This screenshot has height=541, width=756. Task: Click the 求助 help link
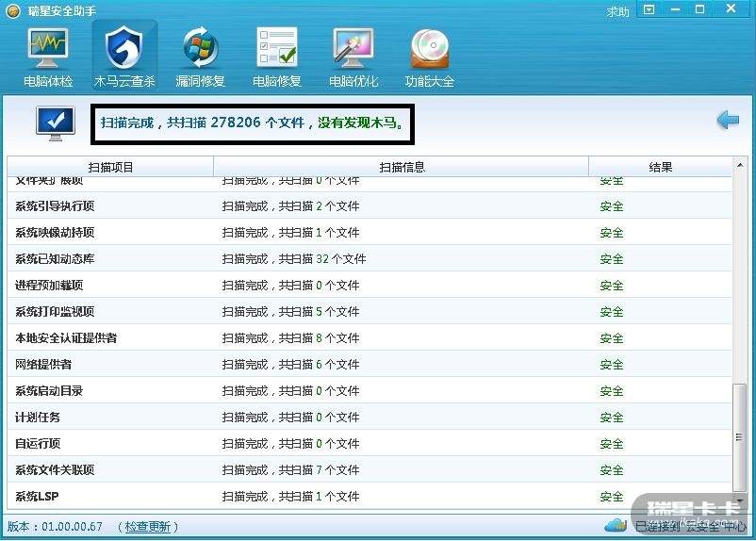click(x=618, y=11)
